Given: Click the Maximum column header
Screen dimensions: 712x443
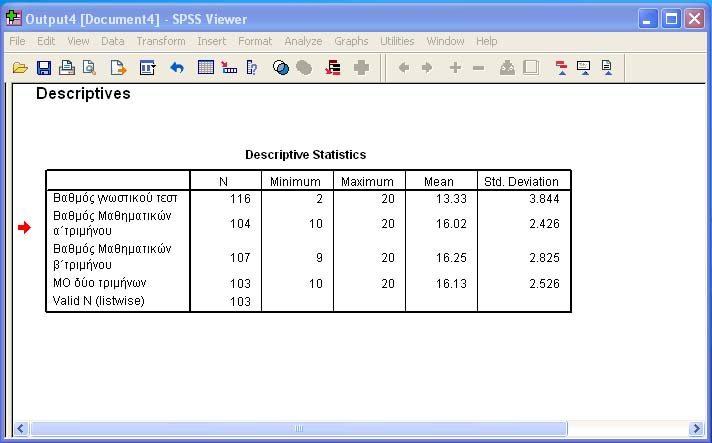Looking at the screenshot, I should pos(367,182).
